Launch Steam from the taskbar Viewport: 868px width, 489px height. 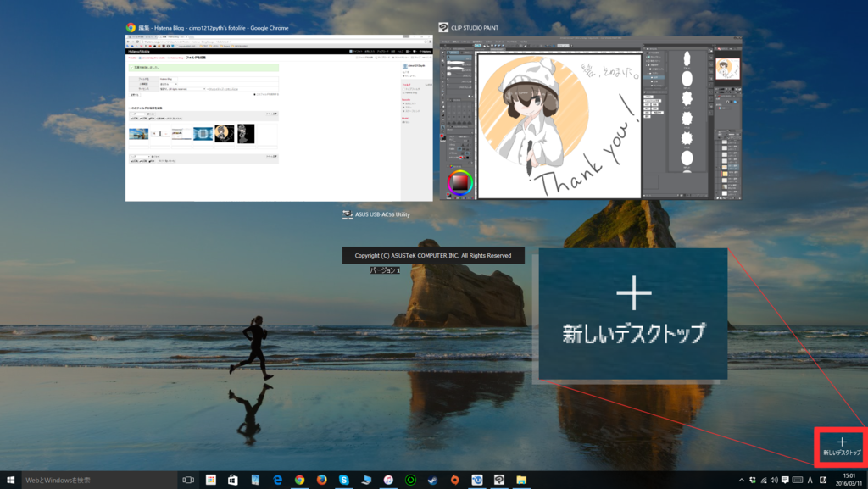(x=432, y=480)
